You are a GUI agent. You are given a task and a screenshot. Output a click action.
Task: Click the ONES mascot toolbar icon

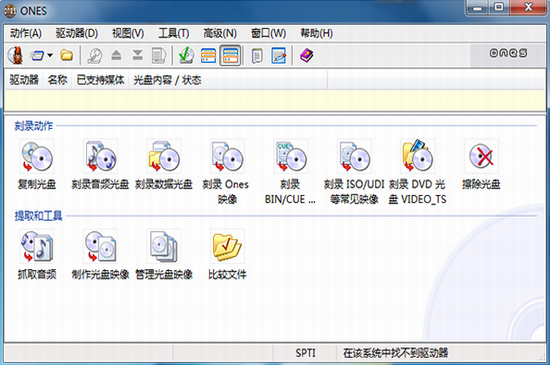click(16, 55)
